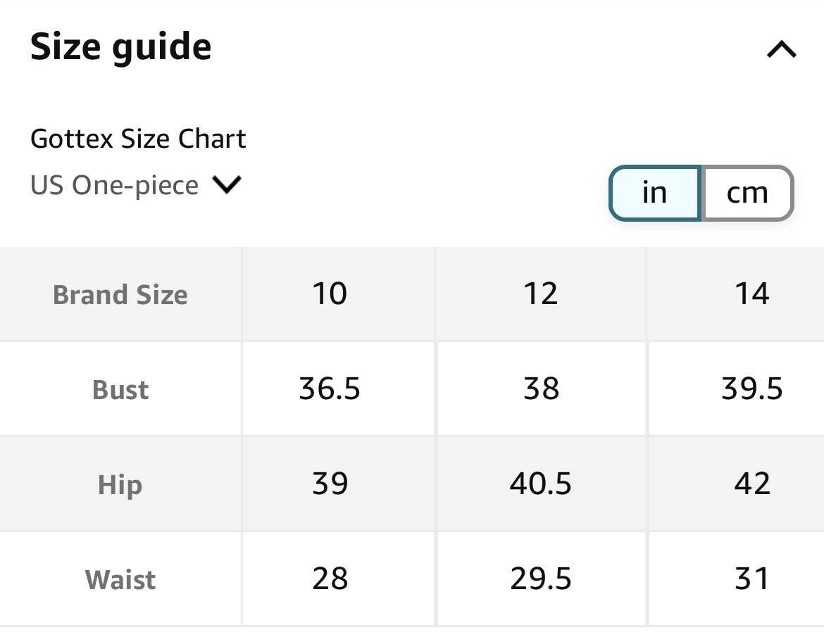Click the 29.5 waist measurement cell
Screen dimensions: 824x644
tap(540, 579)
